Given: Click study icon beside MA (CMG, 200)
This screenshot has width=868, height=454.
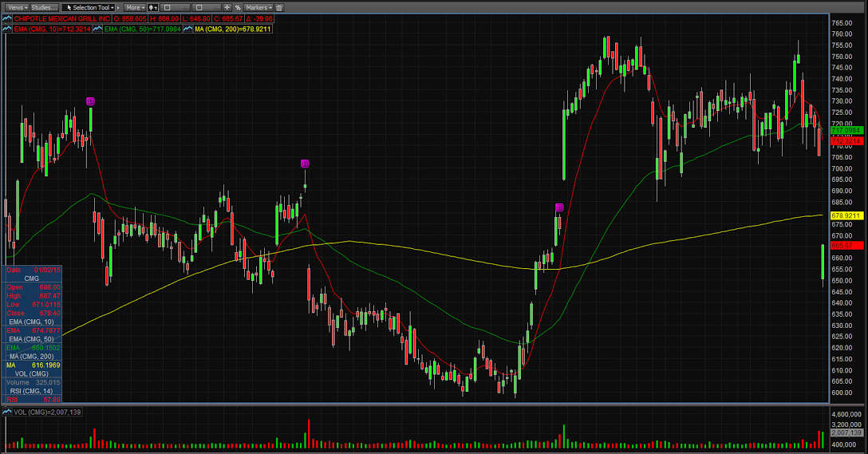Looking at the screenshot, I should [188, 28].
